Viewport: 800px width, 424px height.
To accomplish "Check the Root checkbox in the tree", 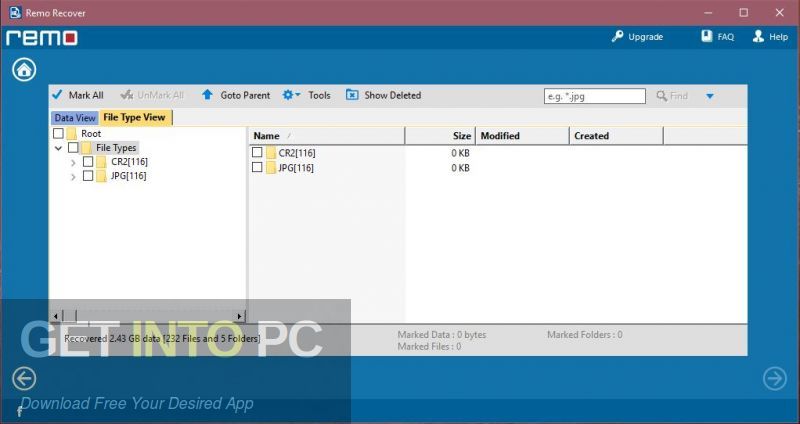I will [x=58, y=134].
